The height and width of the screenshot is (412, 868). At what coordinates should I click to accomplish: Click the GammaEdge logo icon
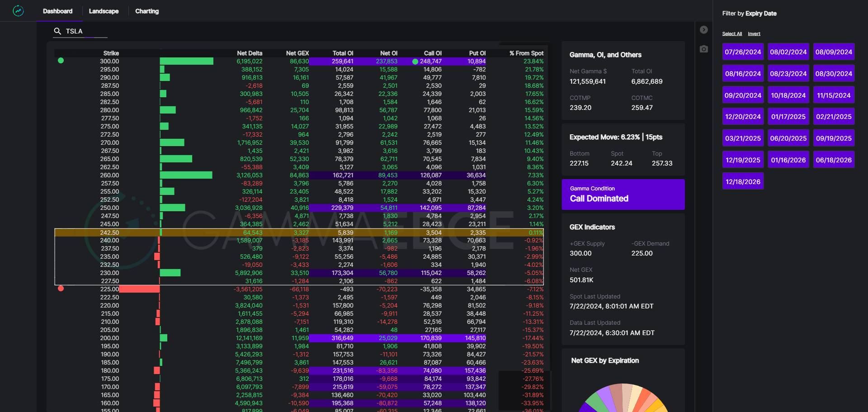18,11
